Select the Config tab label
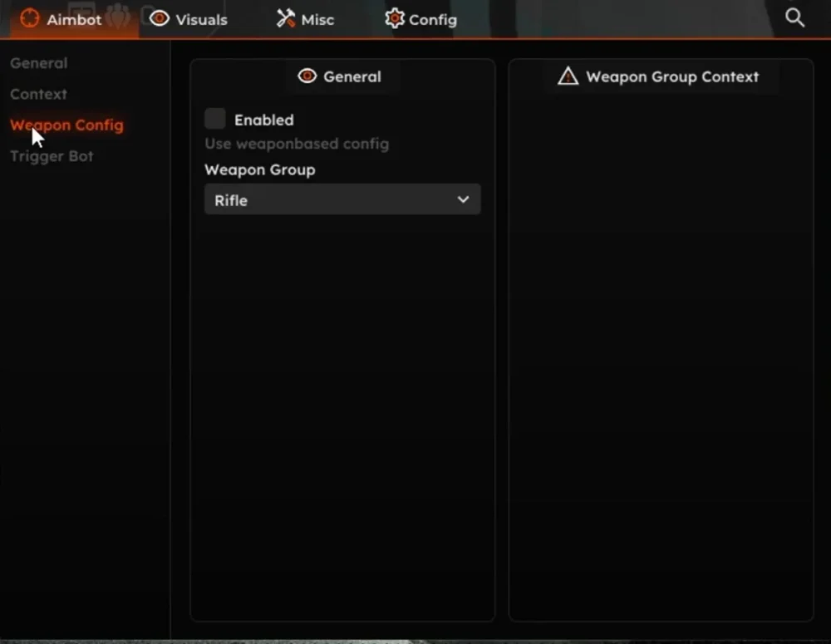 (433, 20)
